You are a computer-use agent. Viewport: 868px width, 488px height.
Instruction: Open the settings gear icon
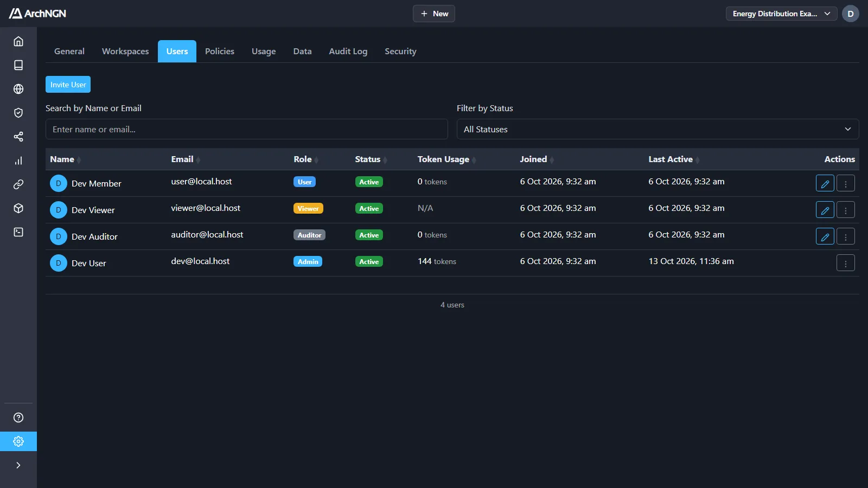18,441
